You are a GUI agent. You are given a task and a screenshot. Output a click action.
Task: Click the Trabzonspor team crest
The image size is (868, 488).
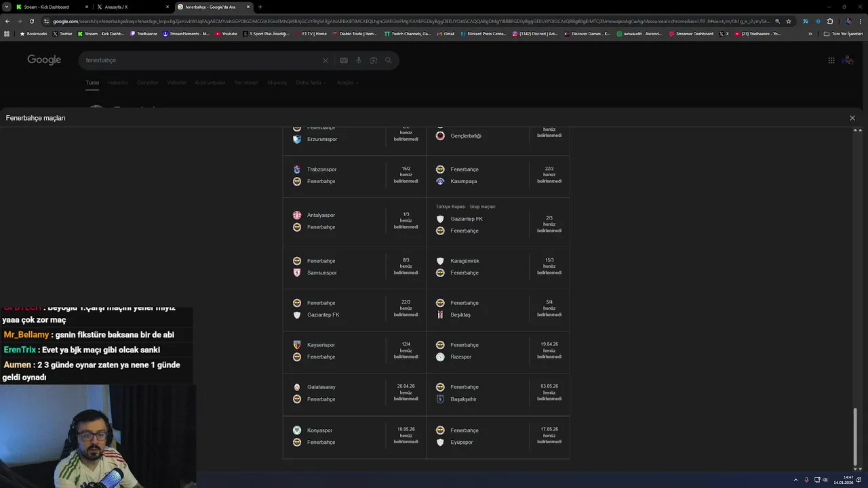click(297, 169)
